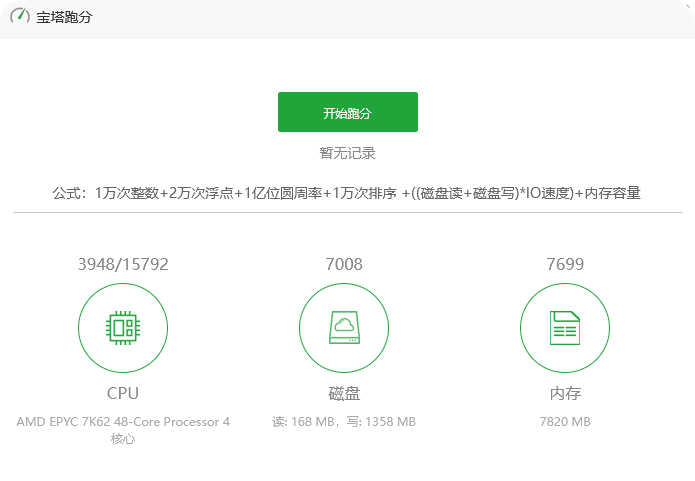The height and width of the screenshot is (481, 695).
Task: Select the memory score 7699
Action: tap(565, 265)
